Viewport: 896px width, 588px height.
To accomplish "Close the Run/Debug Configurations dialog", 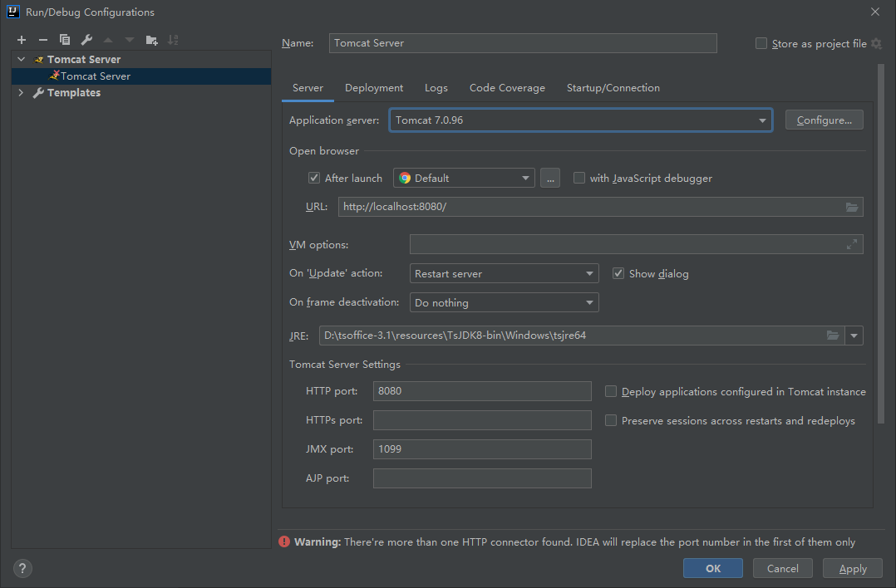I will tap(875, 12).
